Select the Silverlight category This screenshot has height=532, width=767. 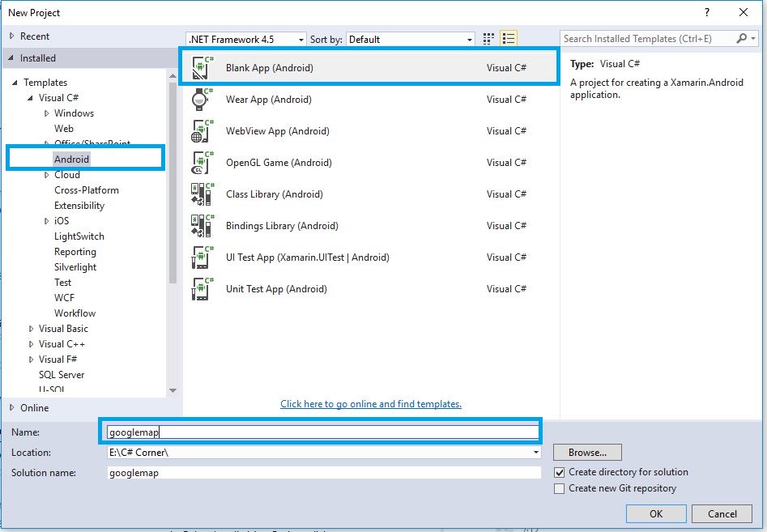[x=75, y=267]
